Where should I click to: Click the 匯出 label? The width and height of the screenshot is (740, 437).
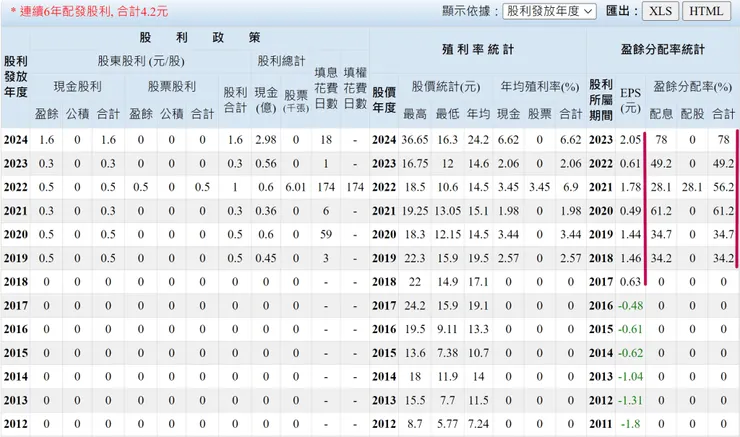pos(622,11)
